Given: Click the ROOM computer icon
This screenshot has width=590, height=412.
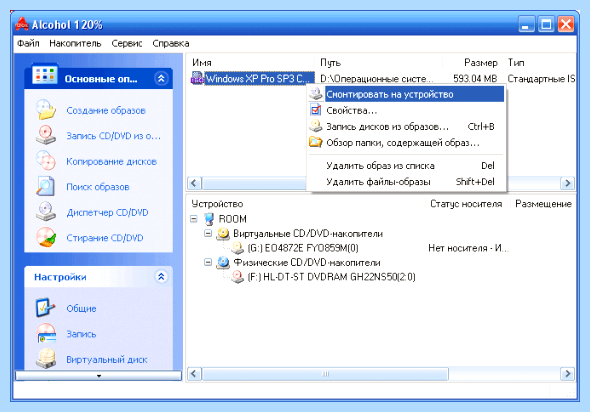Looking at the screenshot, I should (x=209, y=219).
